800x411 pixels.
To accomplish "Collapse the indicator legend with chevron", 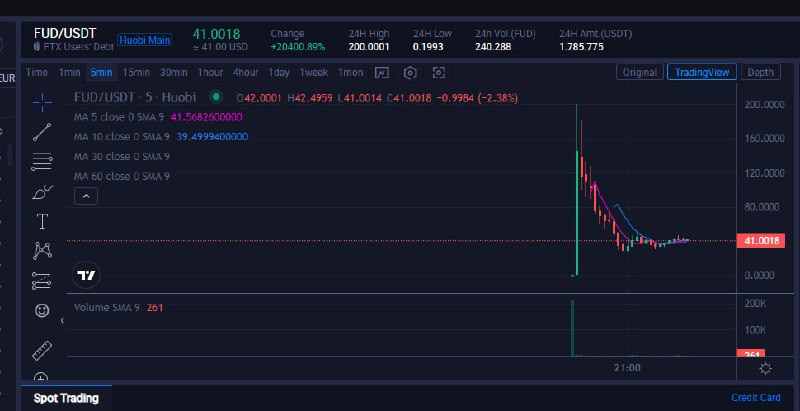I will pyautogui.click(x=86, y=196).
